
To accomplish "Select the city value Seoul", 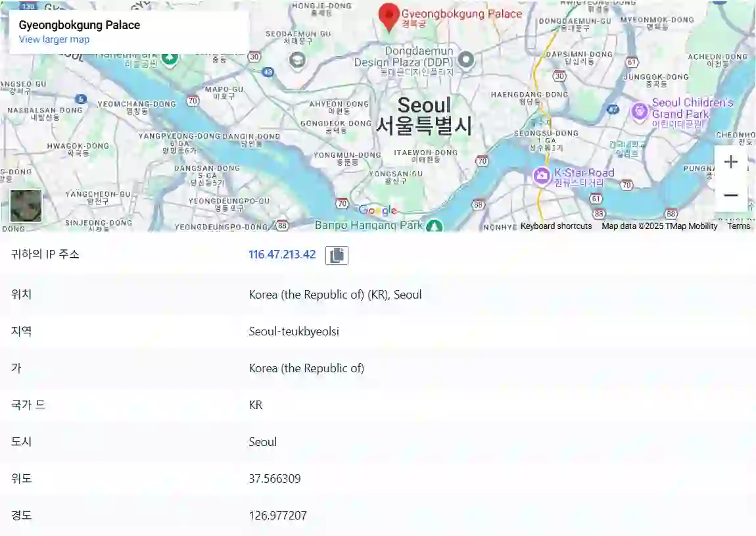I will tap(263, 442).
